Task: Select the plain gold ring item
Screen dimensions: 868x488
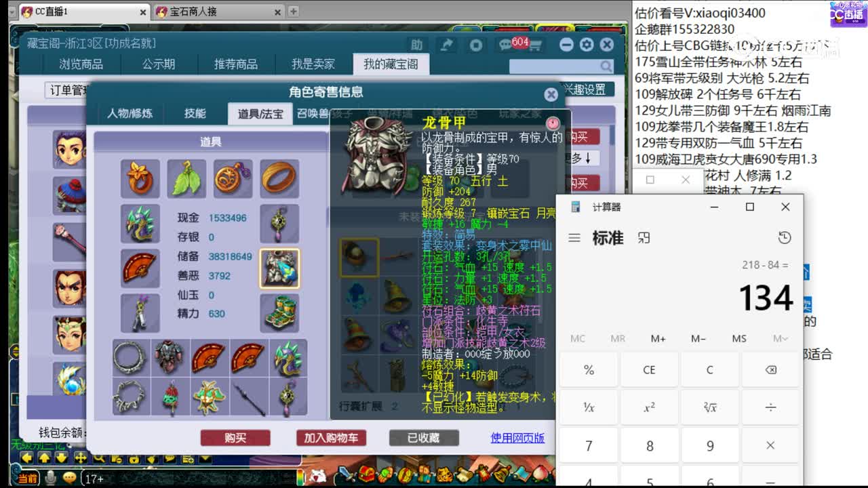Action: coord(279,178)
